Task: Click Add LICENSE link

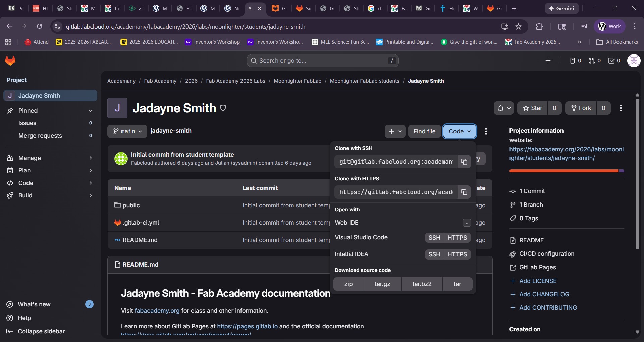Action: point(538,281)
